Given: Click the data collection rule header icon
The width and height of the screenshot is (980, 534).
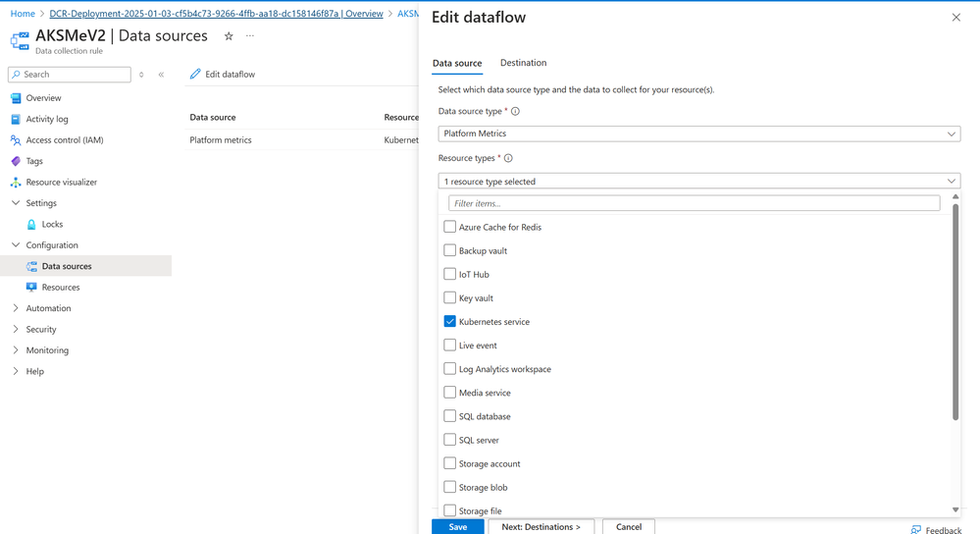Looking at the screenshot, I should coord(20,40).
